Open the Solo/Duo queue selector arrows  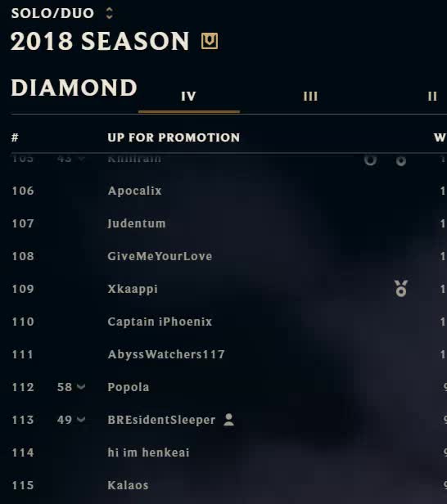click(x=110, y=13)
